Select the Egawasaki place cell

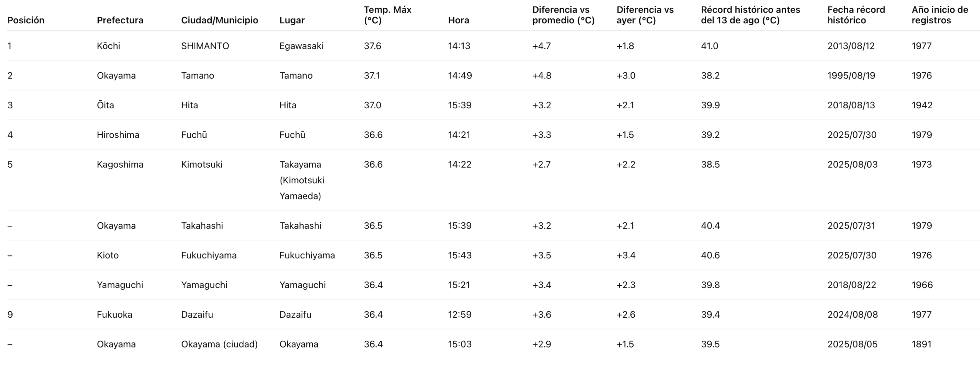(301, 46)
